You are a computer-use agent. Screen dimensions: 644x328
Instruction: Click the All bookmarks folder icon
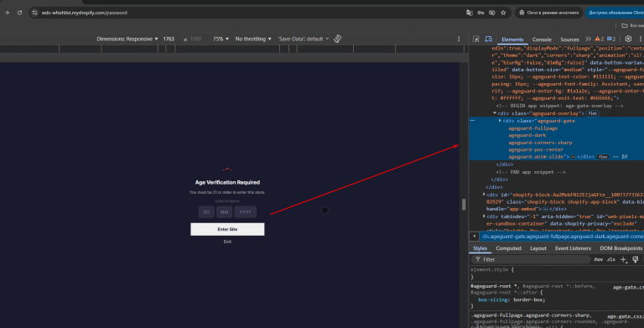[x=624, y=25]
